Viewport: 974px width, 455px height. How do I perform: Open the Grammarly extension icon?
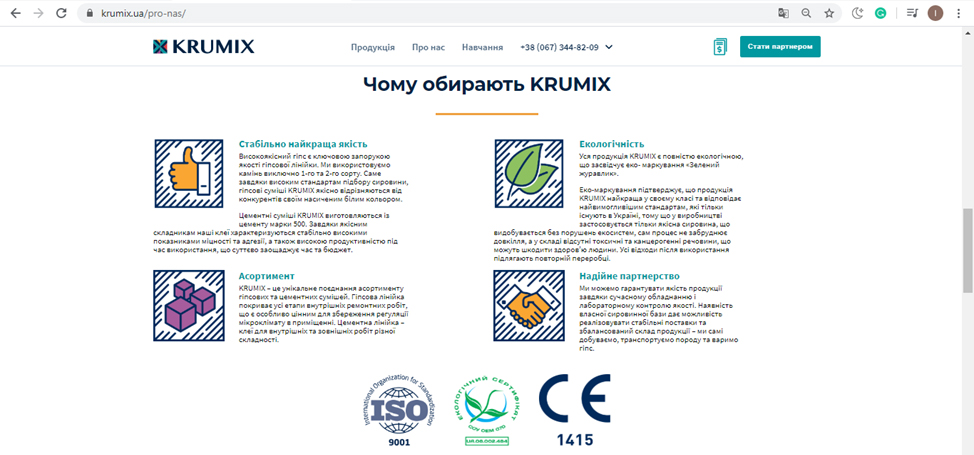pos(880,14)
